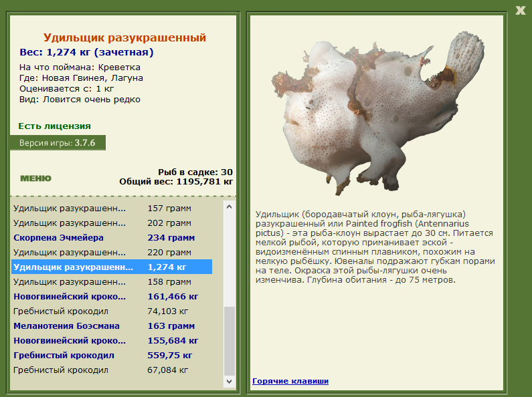Image resolution: width=532 pixels, height=397 pixels.
Task: Select Гребнистый крокодил 559,75 кг entry
Action: 112,356
